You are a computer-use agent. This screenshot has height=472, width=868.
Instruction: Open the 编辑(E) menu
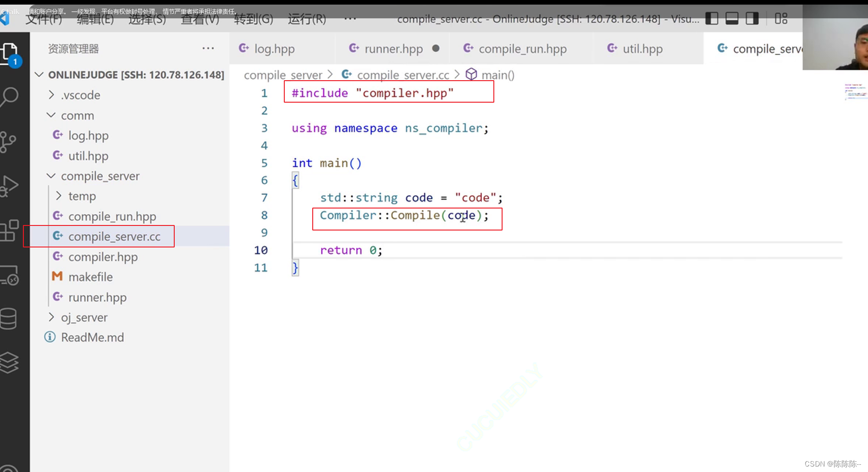click(95, 19)
